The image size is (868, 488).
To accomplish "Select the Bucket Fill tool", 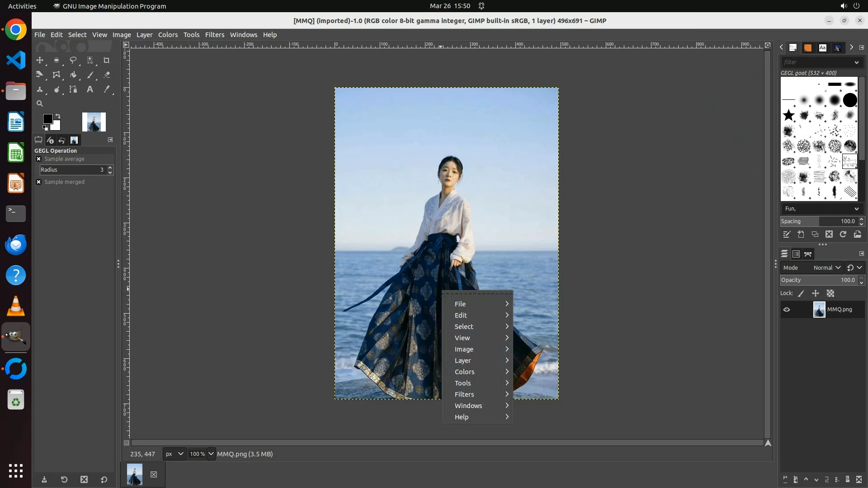I will tap(73, 75).
